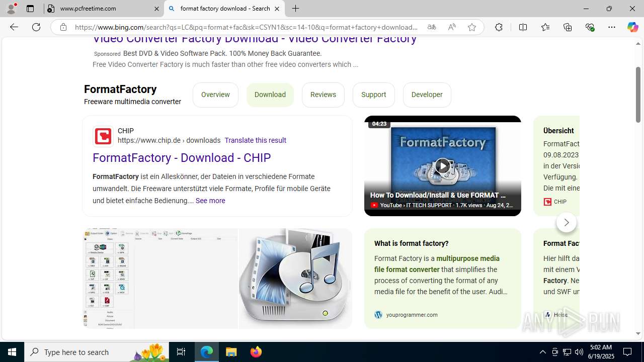Play the How To Download FormatFactory video

pyautogui.click(x=443, y=165)
